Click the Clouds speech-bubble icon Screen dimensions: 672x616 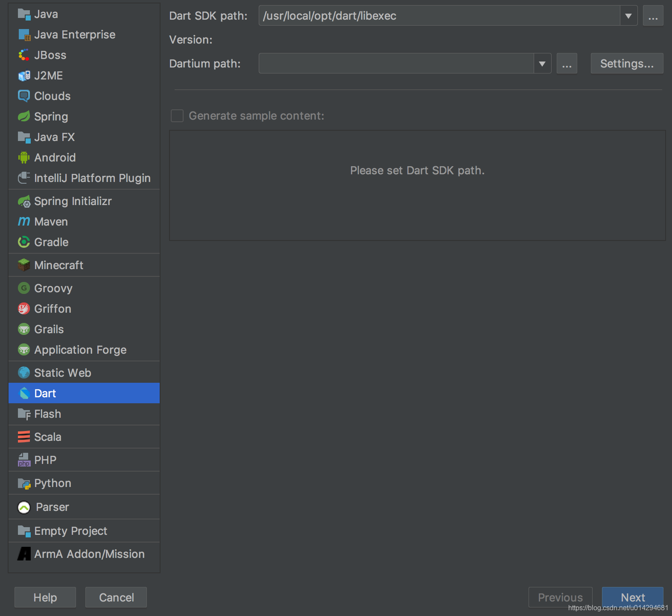click(x=24, y=96)
